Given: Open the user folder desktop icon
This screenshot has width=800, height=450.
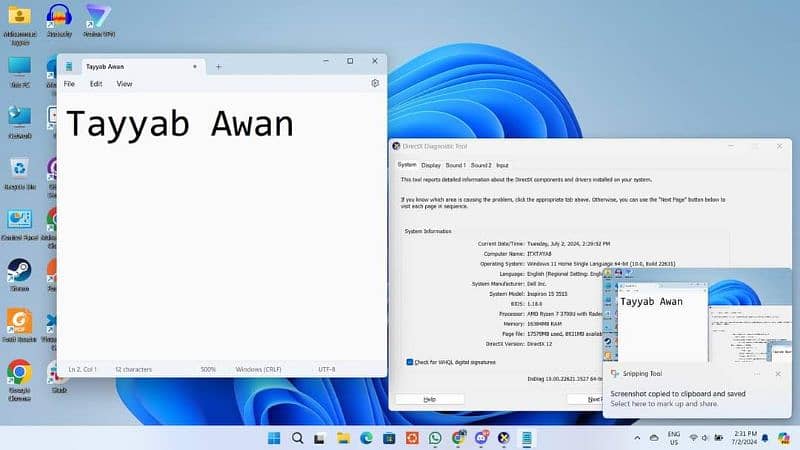Looking at the screenshot, I should 20,24.
